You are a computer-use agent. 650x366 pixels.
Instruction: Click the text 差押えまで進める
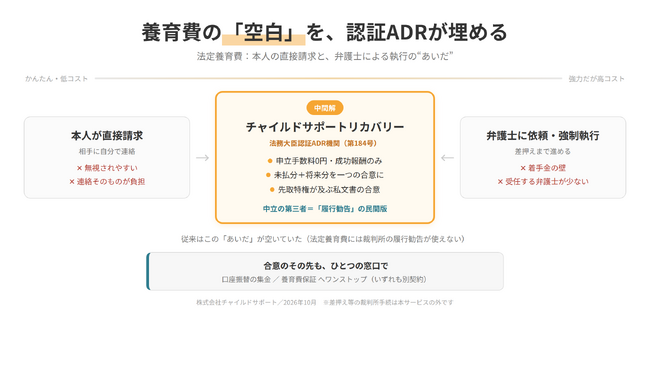pyautogui.click(x=543, y=151)
